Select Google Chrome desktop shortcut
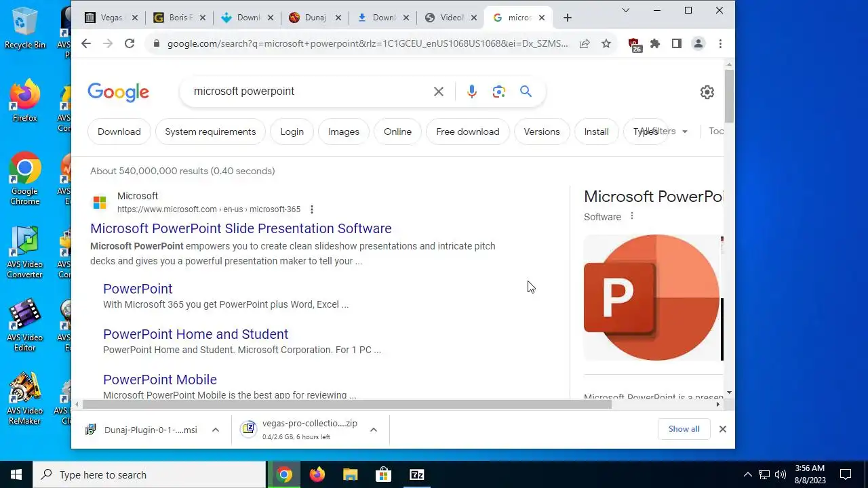This screenshot has width=868, height=488. [25, 179]
